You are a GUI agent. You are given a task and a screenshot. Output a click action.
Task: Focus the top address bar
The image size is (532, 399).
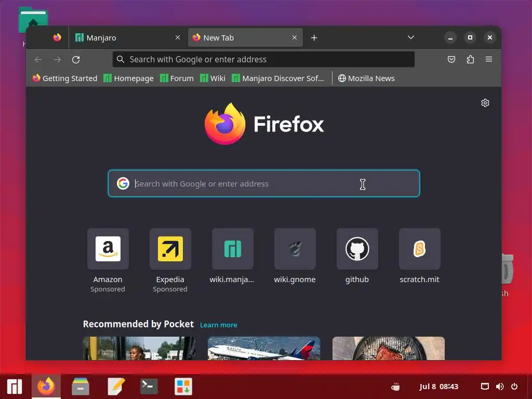pyautogui.click(x=263, y=59)
